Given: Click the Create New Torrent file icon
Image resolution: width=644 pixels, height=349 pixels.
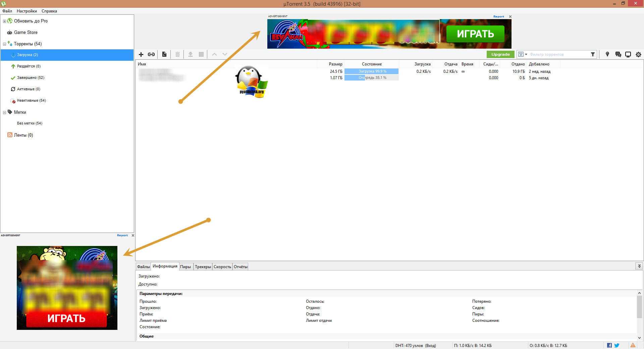Looking at the screenshot, I should [x=164, y=54].
